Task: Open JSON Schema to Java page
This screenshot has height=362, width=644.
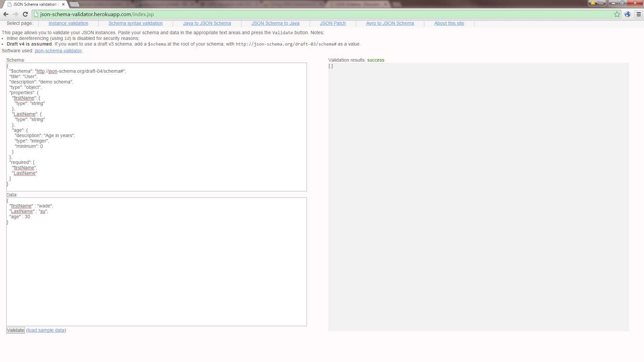Action: click(x=275, y=23)
